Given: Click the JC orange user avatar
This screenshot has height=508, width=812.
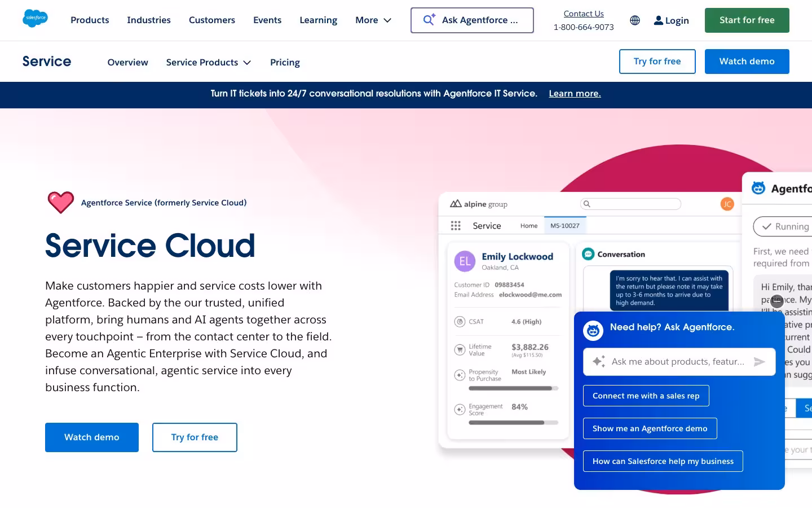Looking at the screenshot, I should click(x=727, y=204).
